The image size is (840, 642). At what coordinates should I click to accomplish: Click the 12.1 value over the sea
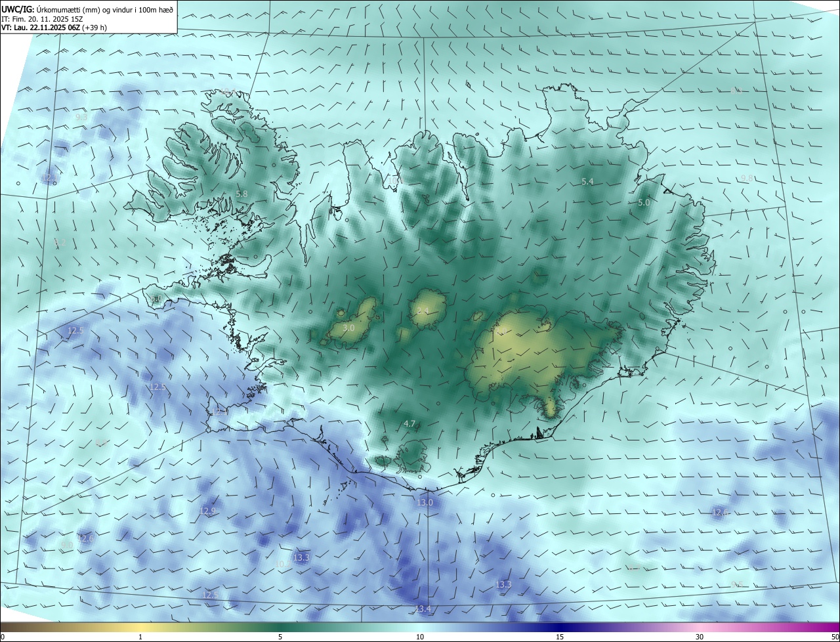(x=51, y=178)
